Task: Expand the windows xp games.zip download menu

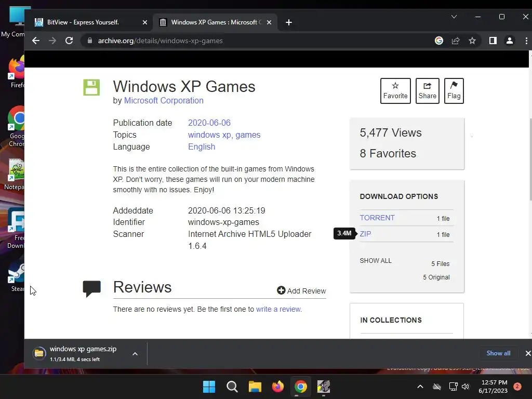Action: [135, 354]
